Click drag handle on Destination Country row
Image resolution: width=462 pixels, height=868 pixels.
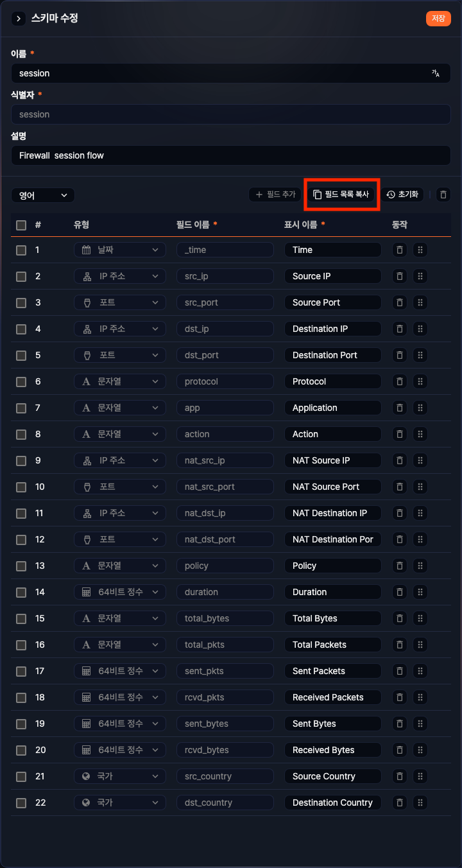click(420, 803)
